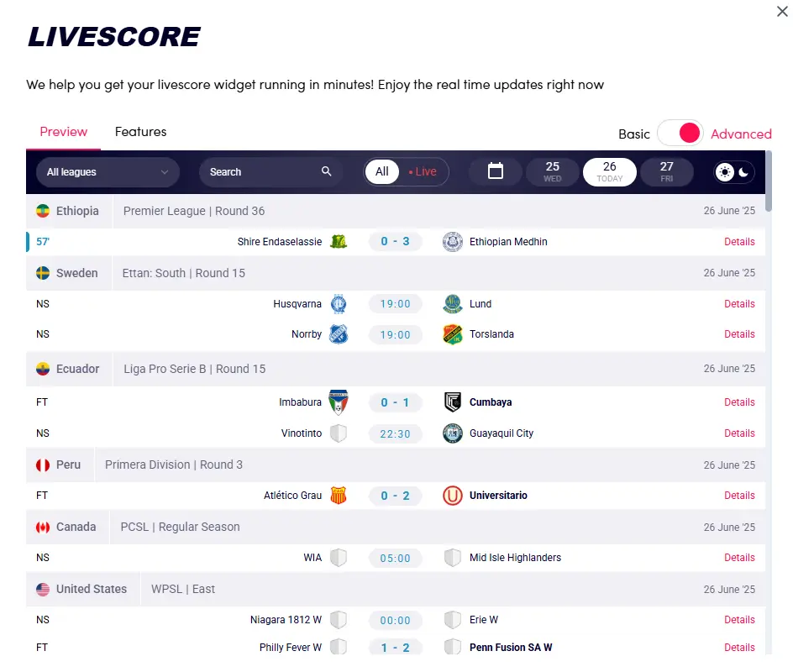Image resolution: width=793 pixels, height=672 pixels.
Task: Click the 22:30 kickoff time badge
Action: pyautogui.click(x=395, y=433)
